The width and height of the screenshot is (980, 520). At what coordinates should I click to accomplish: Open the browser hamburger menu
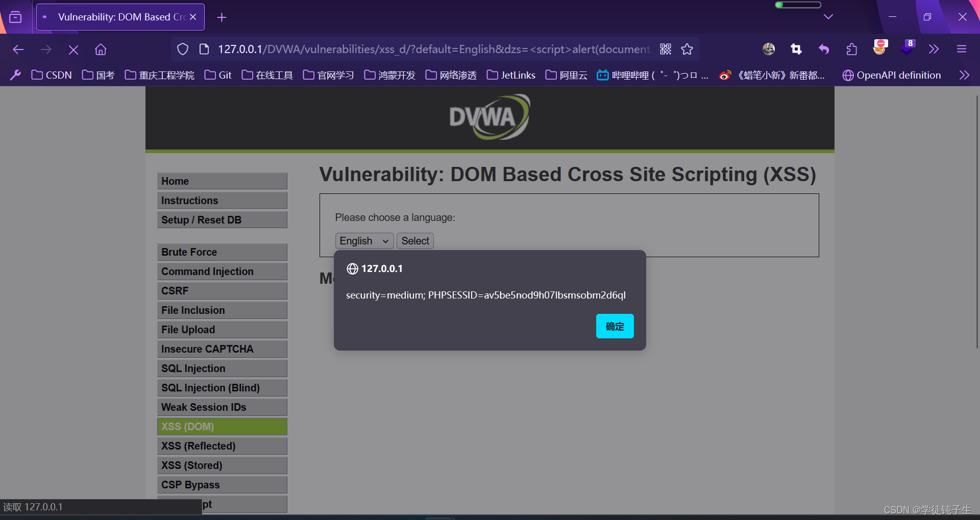coord(962,49)
